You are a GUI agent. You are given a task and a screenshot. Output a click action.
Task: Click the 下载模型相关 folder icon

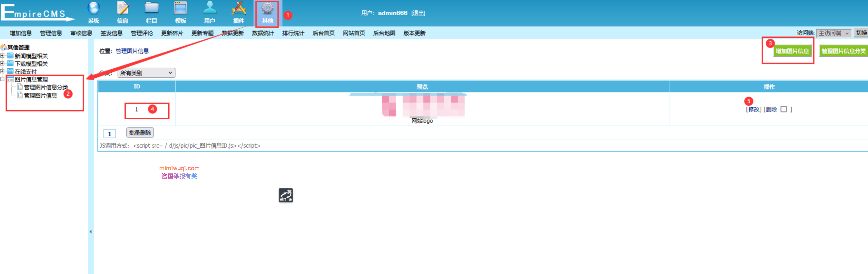pos(10,64)
